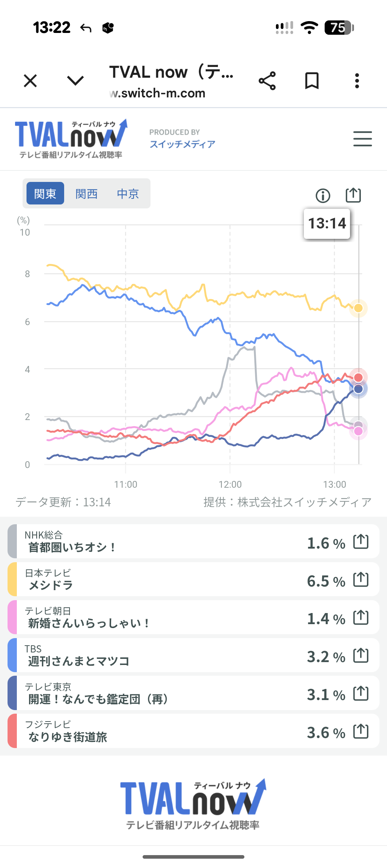Image resolution: width=387 pixels, height=868 pixels.
Task: Select the 関東 region tab
Action: pos(45,194)
